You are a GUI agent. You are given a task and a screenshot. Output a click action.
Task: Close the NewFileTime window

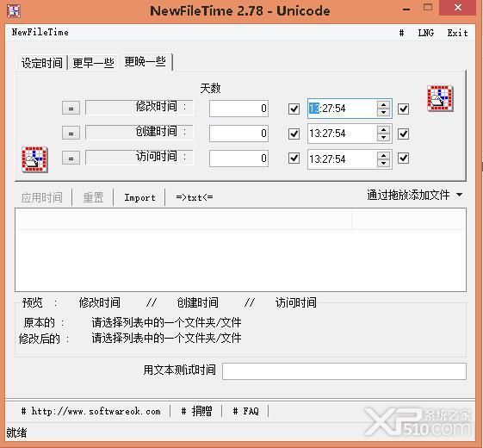457,8
